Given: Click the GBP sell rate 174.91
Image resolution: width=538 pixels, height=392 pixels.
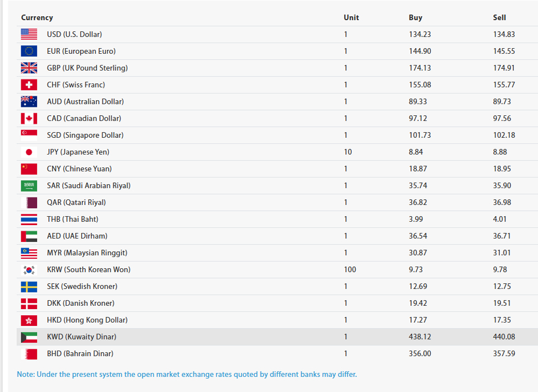Looking at the screenshot, I should [504, 68].
